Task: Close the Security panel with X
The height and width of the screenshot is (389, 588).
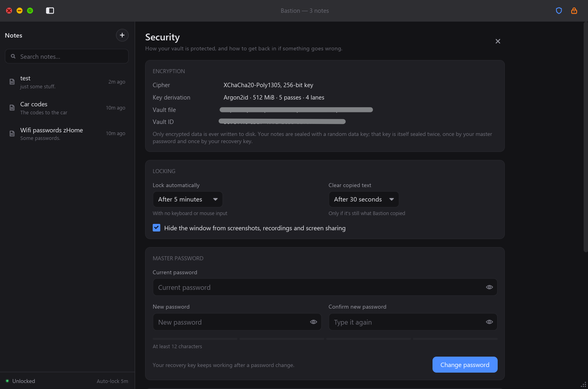Action: pos(498,41)
